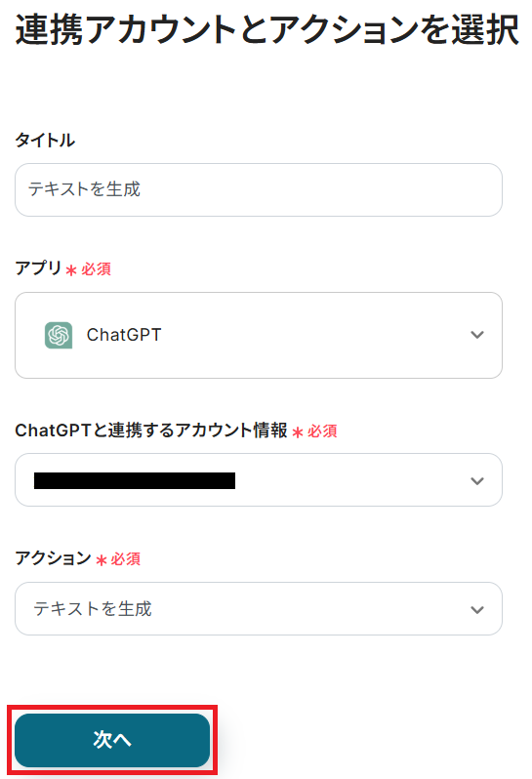
Task: Click the 必須 marker beside アプリ
Action: click(97, 269)
